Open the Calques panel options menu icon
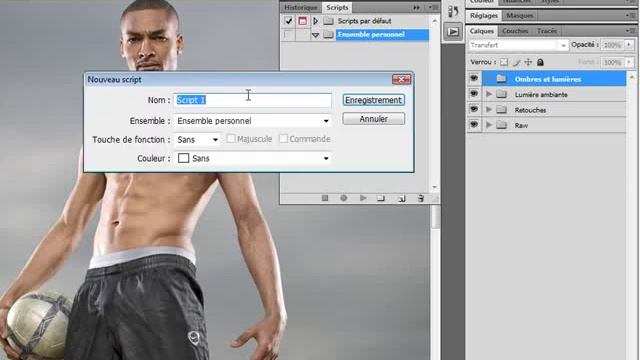Image resolution: width=640 pixels, height=360 pixels. pos(632,31)
